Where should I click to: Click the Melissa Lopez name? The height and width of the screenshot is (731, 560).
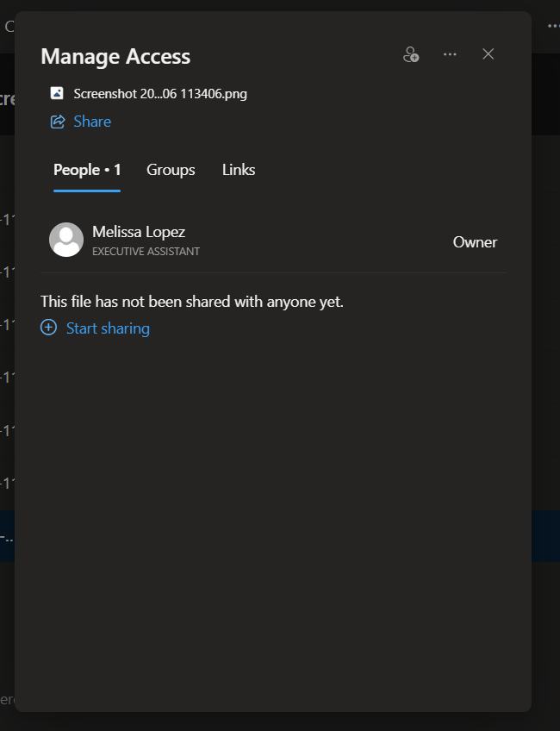(x=139, y=232)
